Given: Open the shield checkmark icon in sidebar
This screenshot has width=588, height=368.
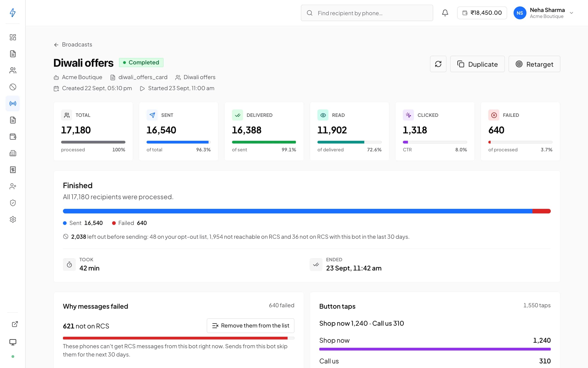Looking at the screenshot, I should point(13,203).
